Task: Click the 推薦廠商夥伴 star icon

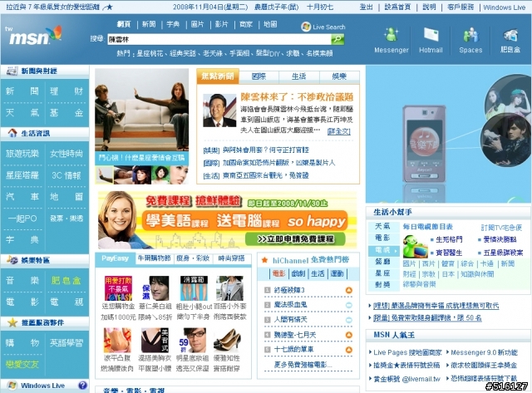Action: [x=12, y=322]
